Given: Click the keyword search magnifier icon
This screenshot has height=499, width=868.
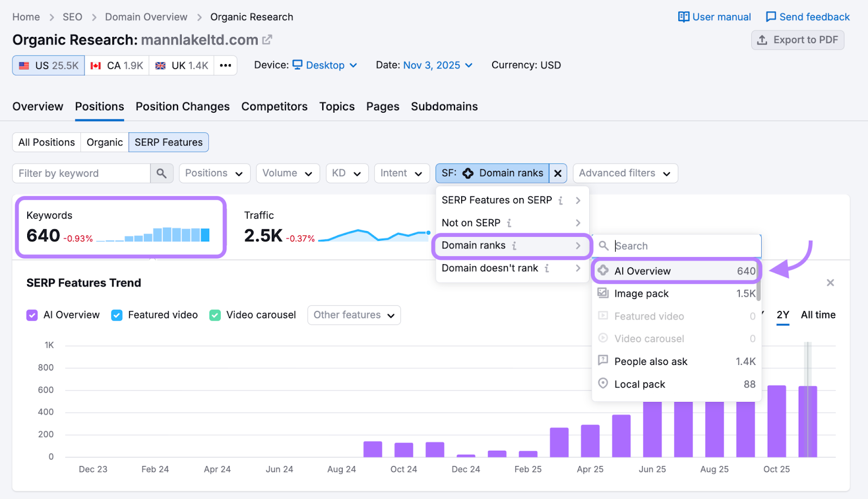Looking at the screenshot, I should point(161,173).
